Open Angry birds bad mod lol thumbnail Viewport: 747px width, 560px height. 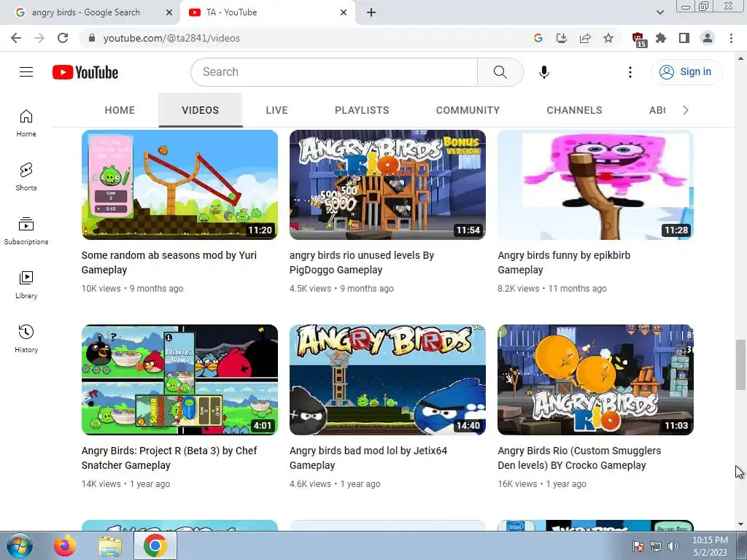pos(387,379)
